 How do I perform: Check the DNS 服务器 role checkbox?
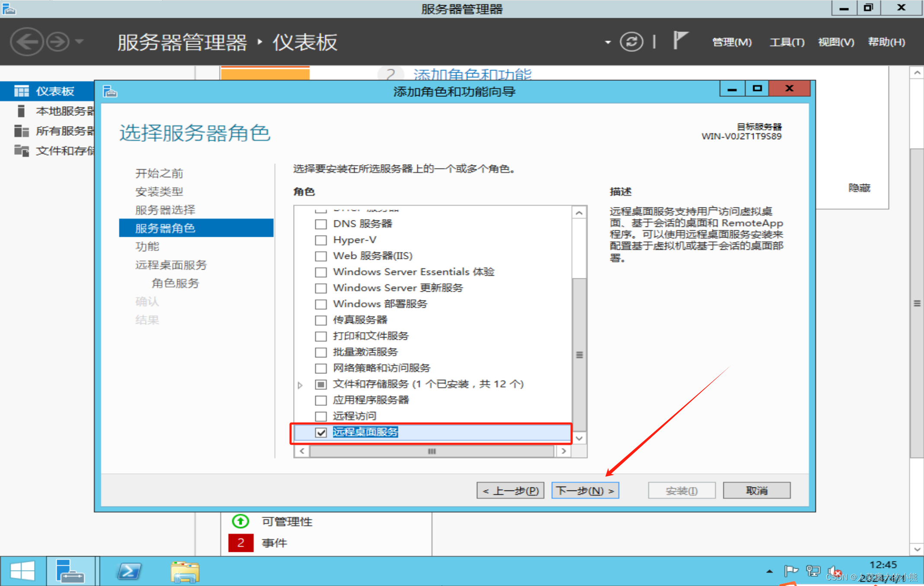click(x=321, y=224)
